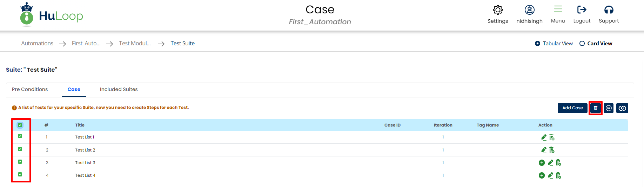
Task: Click the Add Case button
Action: (572, 108)
